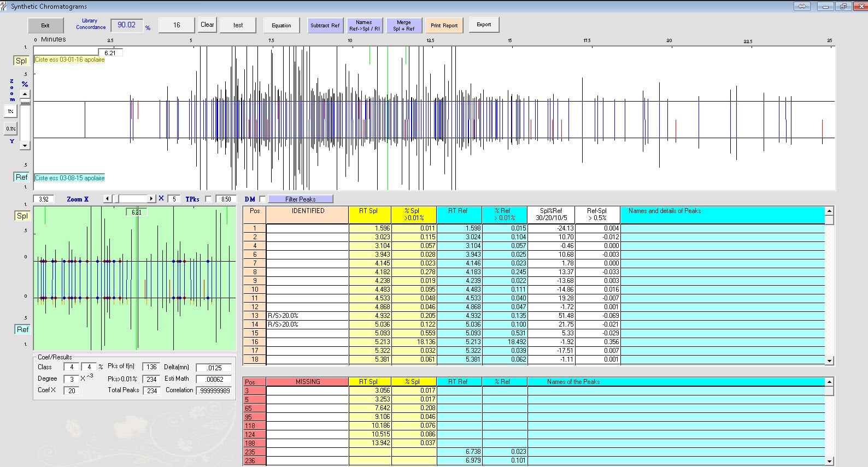This screenshot has width=868, height=467.
Task: Click the down arrow of the identified peaks scrollbar
Action: pos(829,360)
